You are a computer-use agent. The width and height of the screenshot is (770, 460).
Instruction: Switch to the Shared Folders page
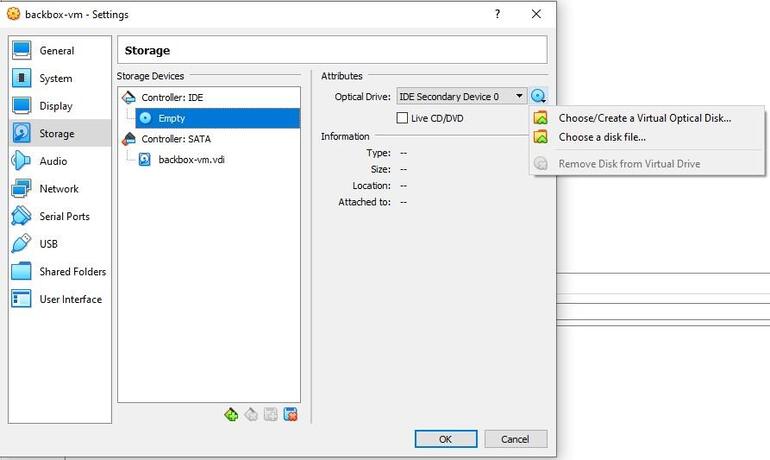[x=60, y=271]
